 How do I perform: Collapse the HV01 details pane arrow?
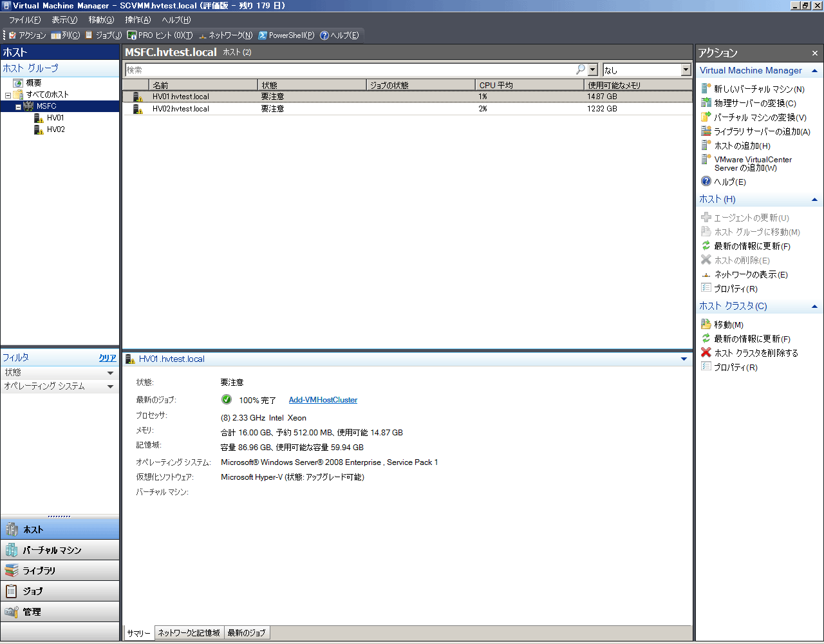[684, 359]
